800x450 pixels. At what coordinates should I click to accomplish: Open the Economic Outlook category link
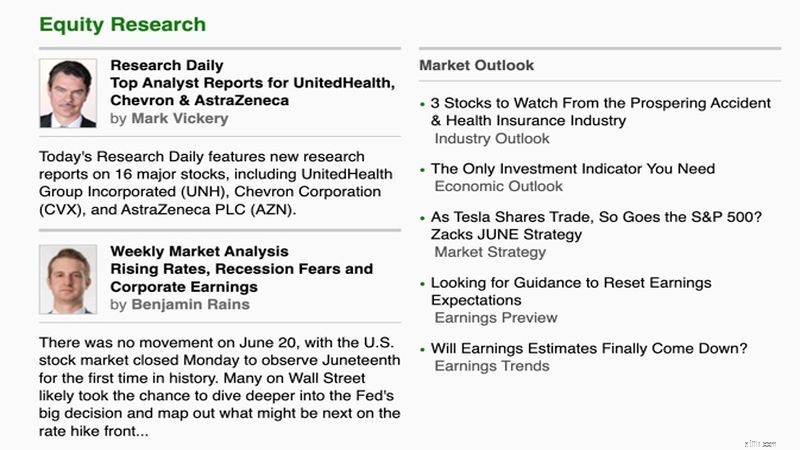498,186
